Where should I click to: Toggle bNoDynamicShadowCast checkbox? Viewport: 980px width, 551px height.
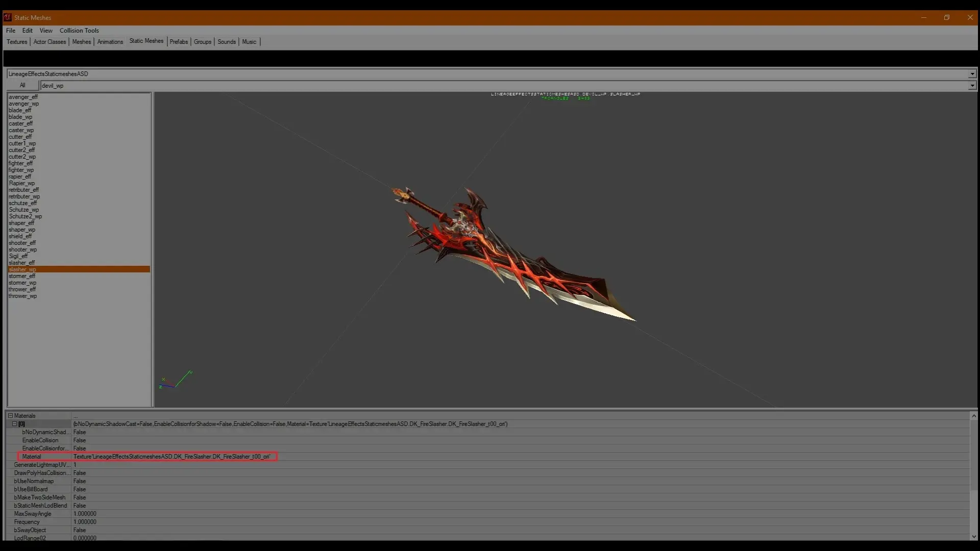[x=80, y=432]
